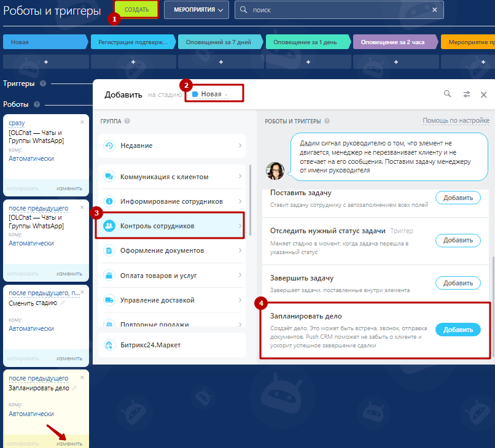Open the filter settings sliders icon

pos(467,95)
